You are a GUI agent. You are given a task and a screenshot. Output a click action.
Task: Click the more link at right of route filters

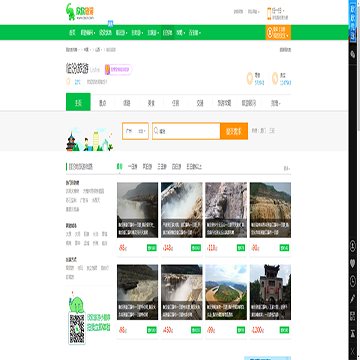(286, 169)
